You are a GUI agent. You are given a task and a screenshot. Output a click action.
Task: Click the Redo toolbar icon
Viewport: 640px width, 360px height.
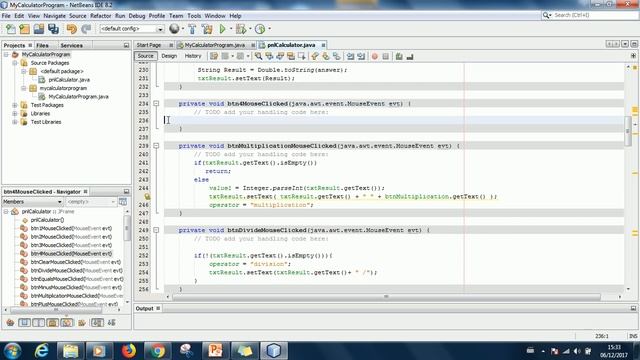coord(86,29)
